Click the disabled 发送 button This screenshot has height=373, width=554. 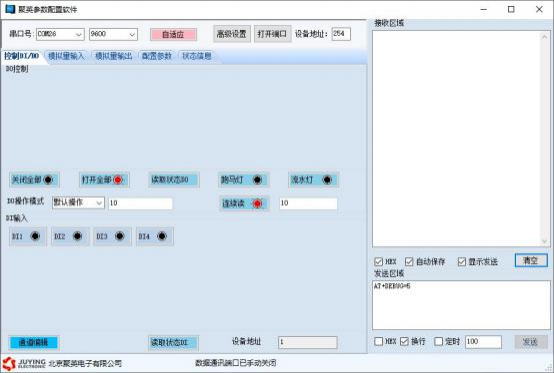531,342
